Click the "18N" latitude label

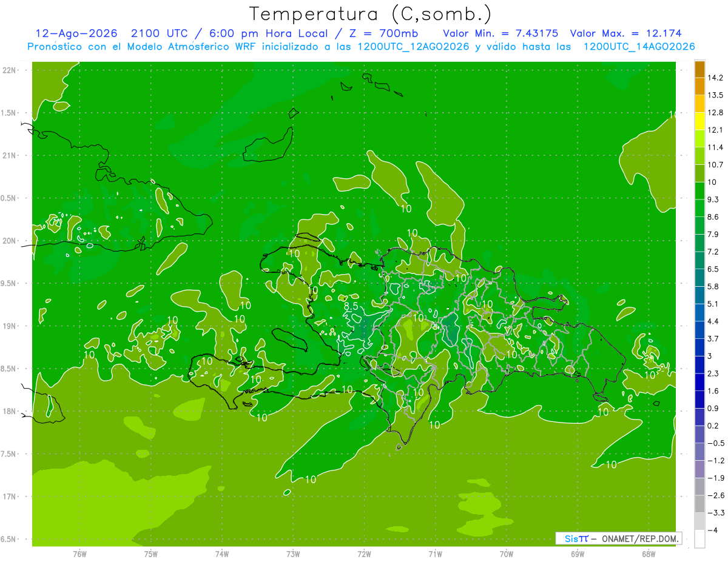tap(9, 411)
